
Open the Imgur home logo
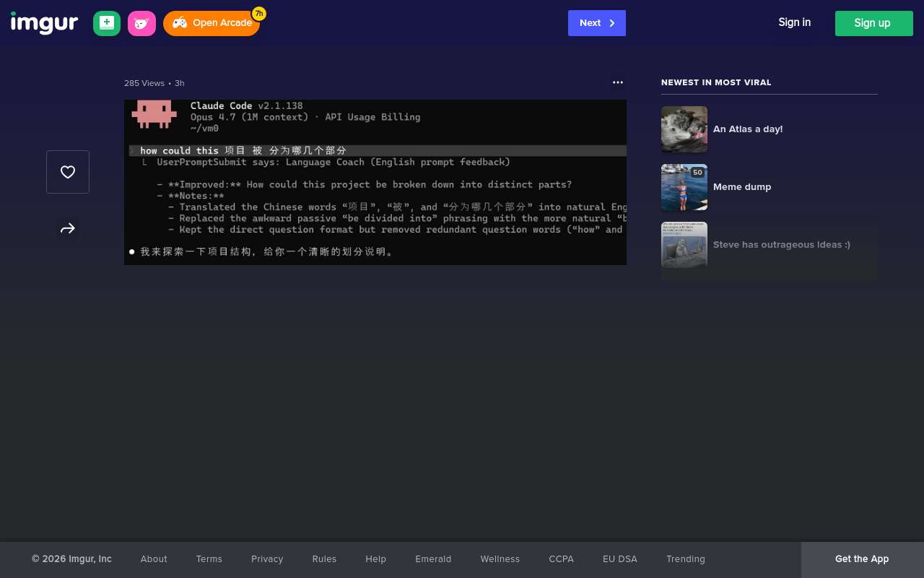[x=44, y=23]
